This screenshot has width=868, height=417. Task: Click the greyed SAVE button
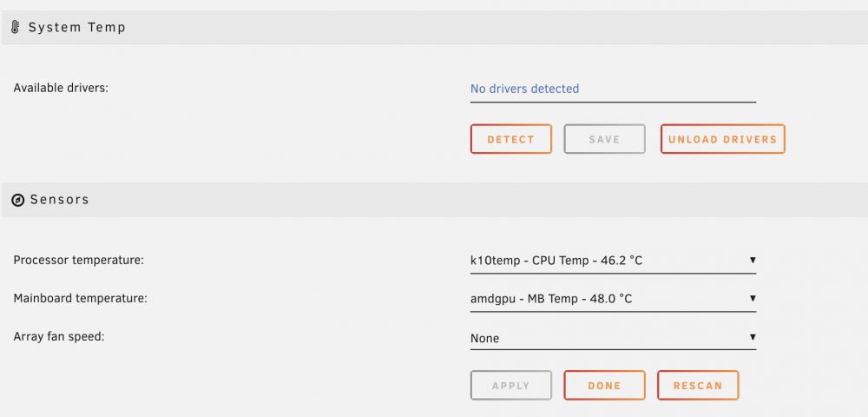click(604, 139)
